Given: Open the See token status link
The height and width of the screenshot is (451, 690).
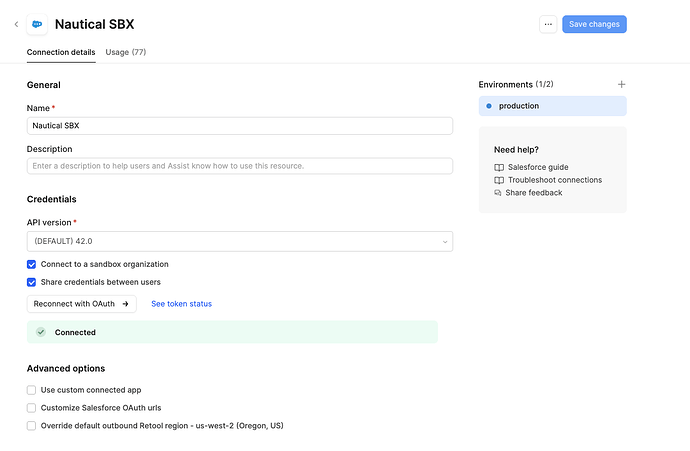Looking at the screenshot, I should 181,304.
